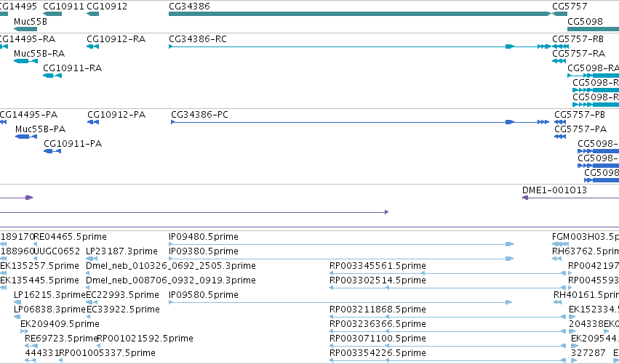
Task: Select the IP09480.5prime alignment line
Action: pyautogui.click(x=341, y=244)
